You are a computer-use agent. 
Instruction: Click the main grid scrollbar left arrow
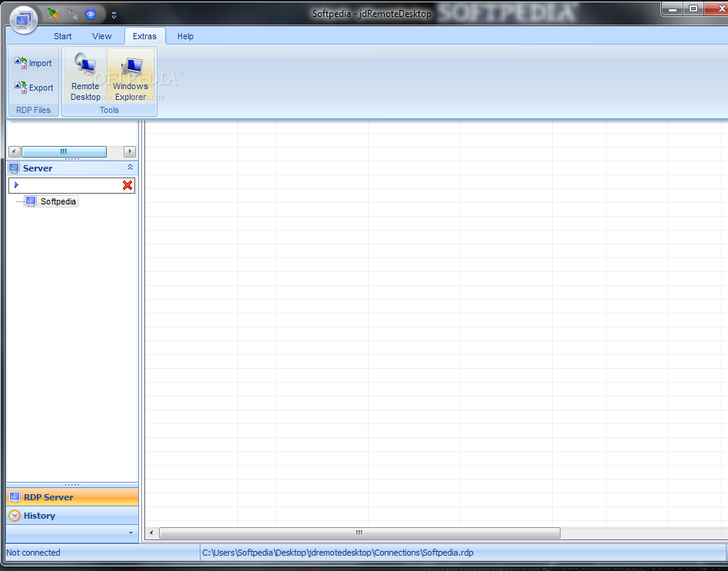151,533
